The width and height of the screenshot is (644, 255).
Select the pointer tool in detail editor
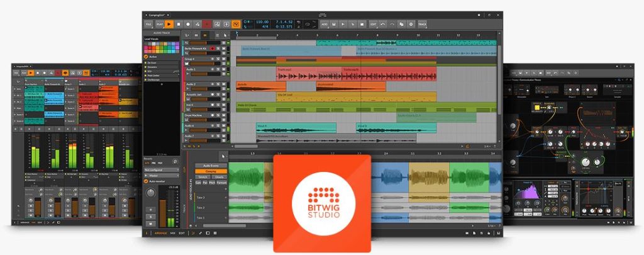click(223, 156)
